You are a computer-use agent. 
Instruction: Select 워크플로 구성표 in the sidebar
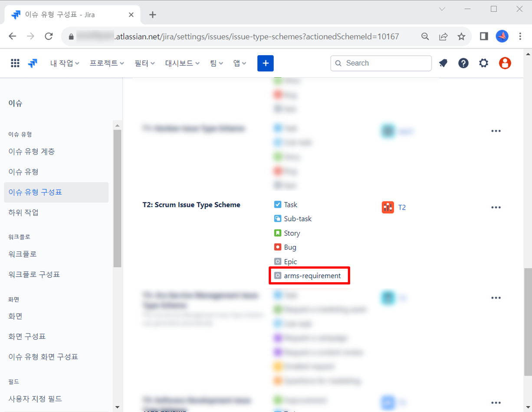(34, 274)
